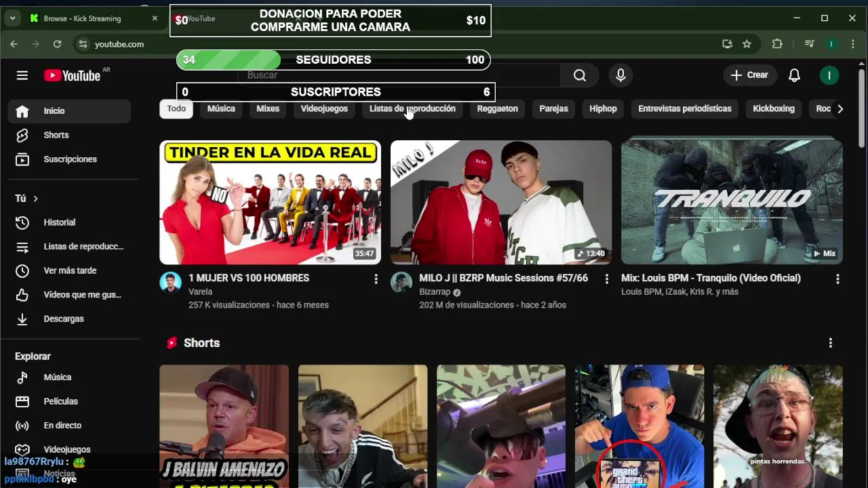Open Shorts shelf options menu

(x=830, y=343)
